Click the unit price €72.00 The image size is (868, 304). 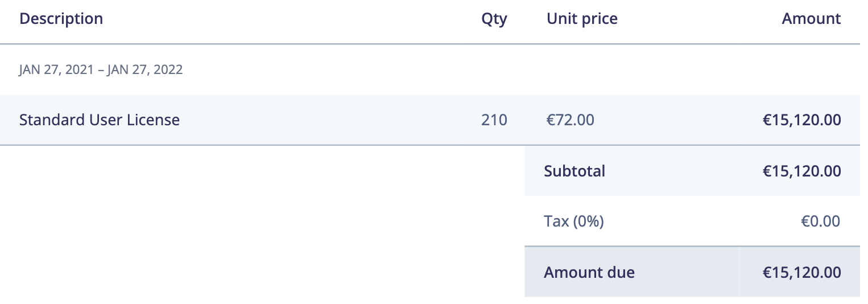click(x=570, y=120)
